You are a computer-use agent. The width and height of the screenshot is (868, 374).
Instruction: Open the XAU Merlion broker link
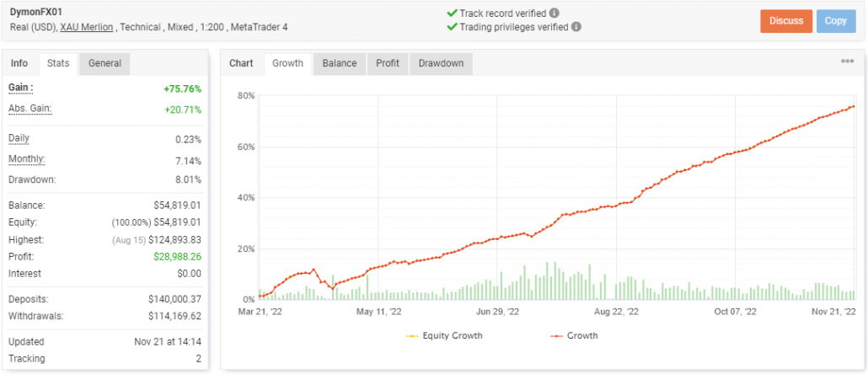(86, 27)
